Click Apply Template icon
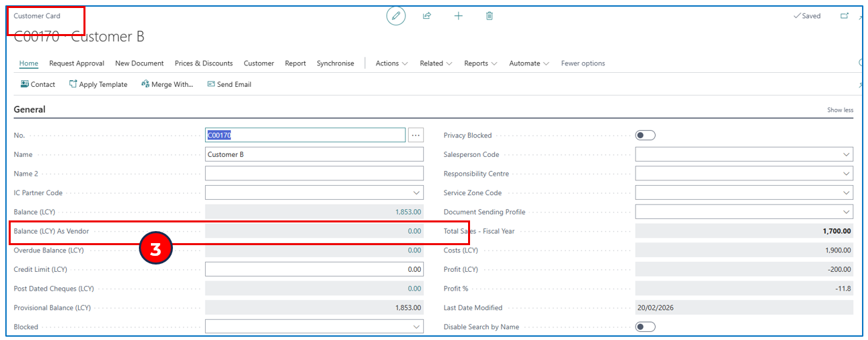868x340 pixels. click(x=73, y=84)
